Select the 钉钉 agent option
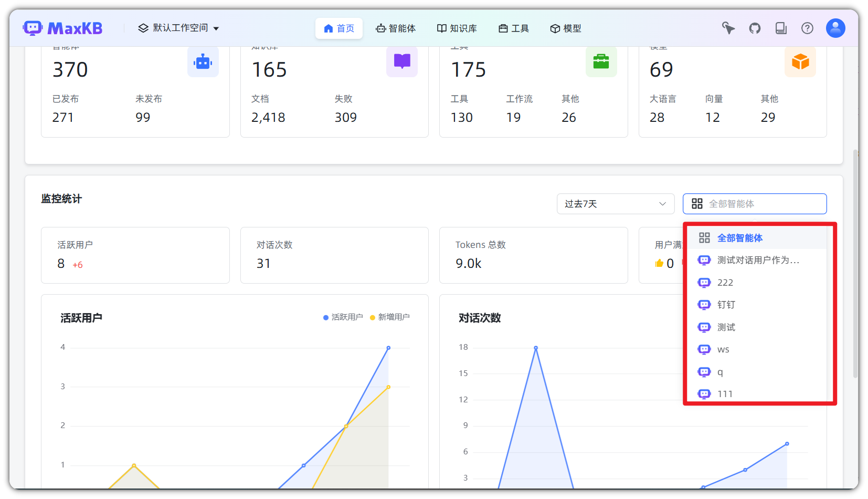The height and width of the screenshot is (499, 868). 757,305
